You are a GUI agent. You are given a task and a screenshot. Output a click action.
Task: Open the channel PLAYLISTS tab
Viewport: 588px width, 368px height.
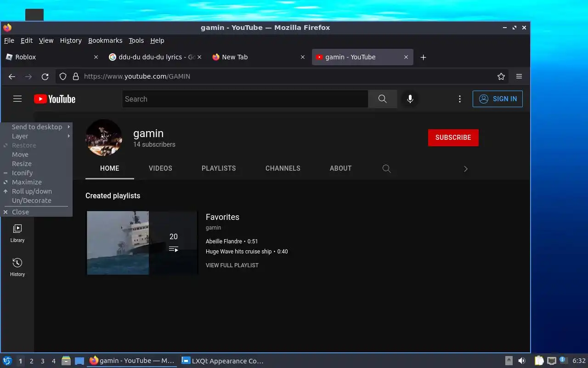pyautogui.click(x=219, y=168)
